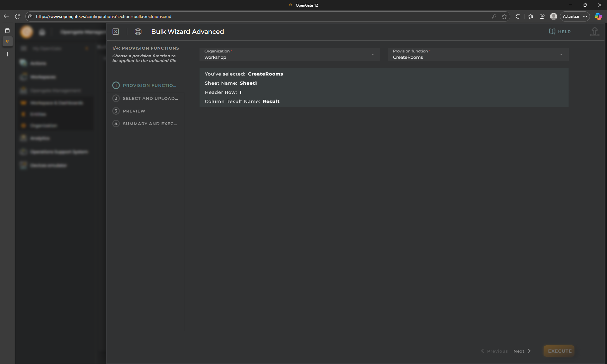Click the browser profile avatar

553,16
